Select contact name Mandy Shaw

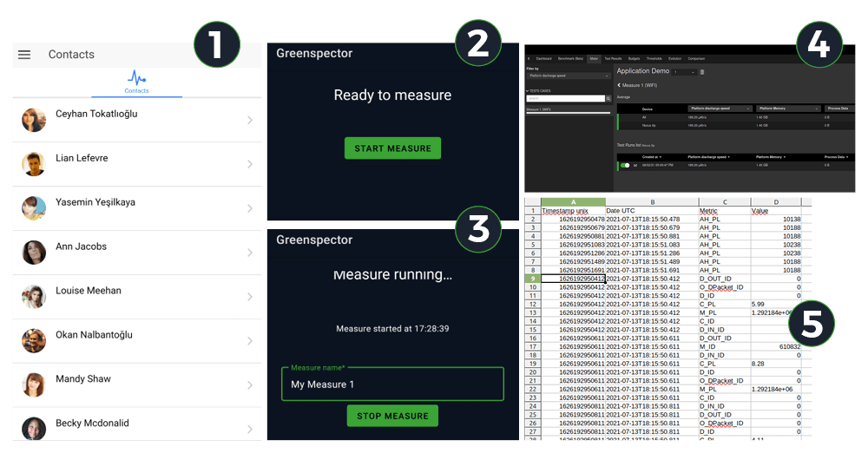pyautogui.click(x=83, y=378)
